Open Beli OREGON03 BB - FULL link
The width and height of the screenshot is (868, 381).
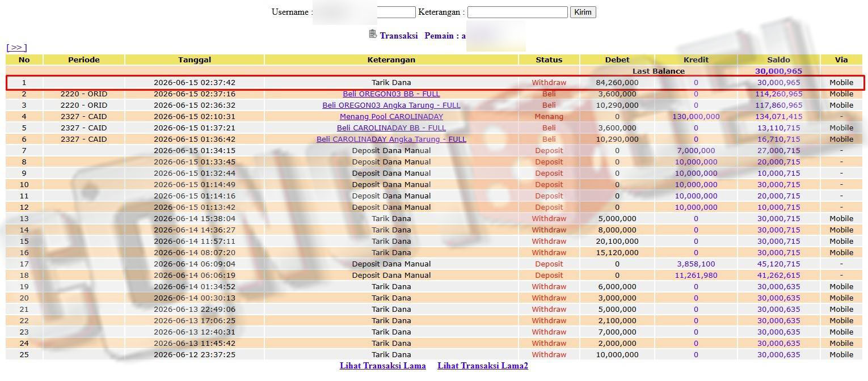(x=391, y=94)
